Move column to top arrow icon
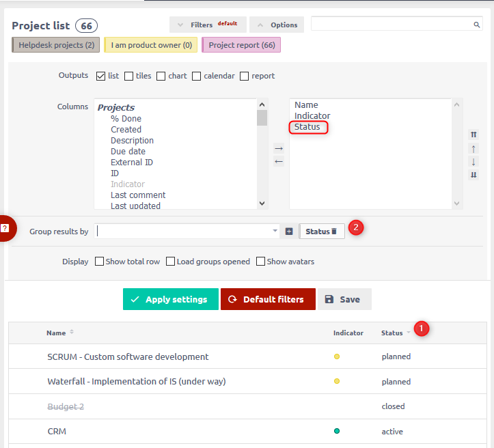 [474, 135]
